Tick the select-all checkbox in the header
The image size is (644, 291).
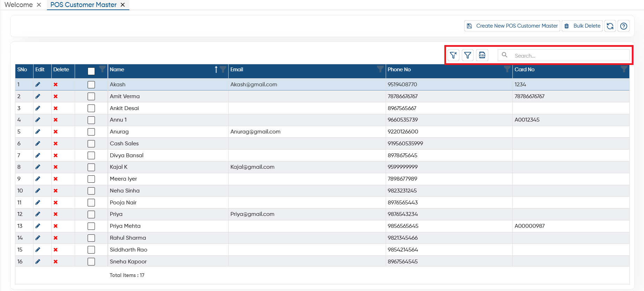click(x=91, y=71)
